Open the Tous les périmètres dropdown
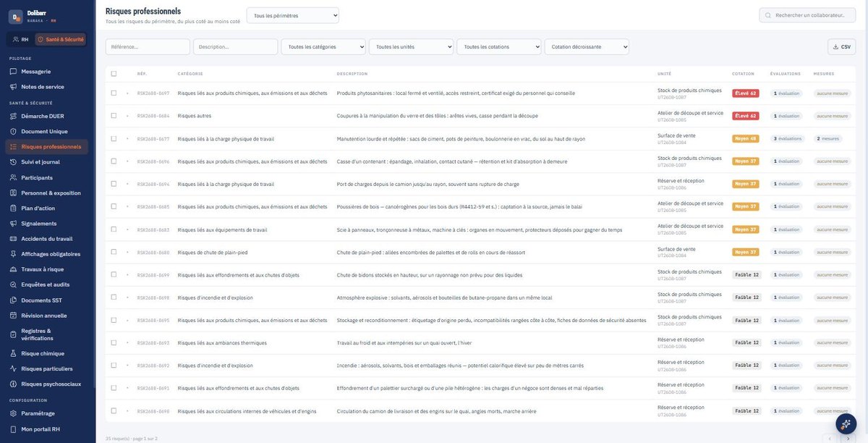Viewport: 868px width, 443px height. coord(292,15)
